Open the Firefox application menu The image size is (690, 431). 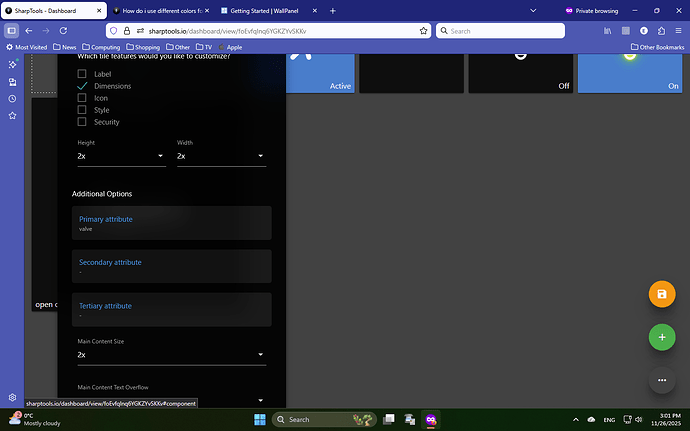coord(675,31)
